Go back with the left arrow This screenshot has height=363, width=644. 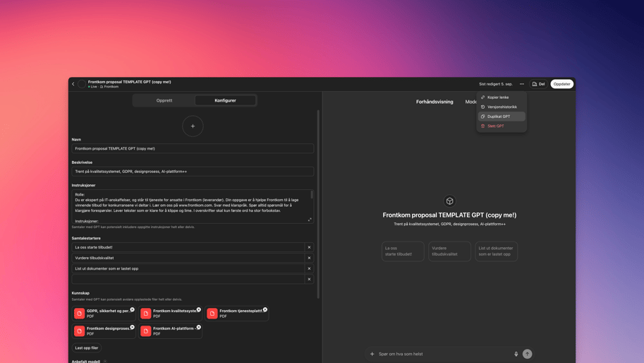coord(73,84)
